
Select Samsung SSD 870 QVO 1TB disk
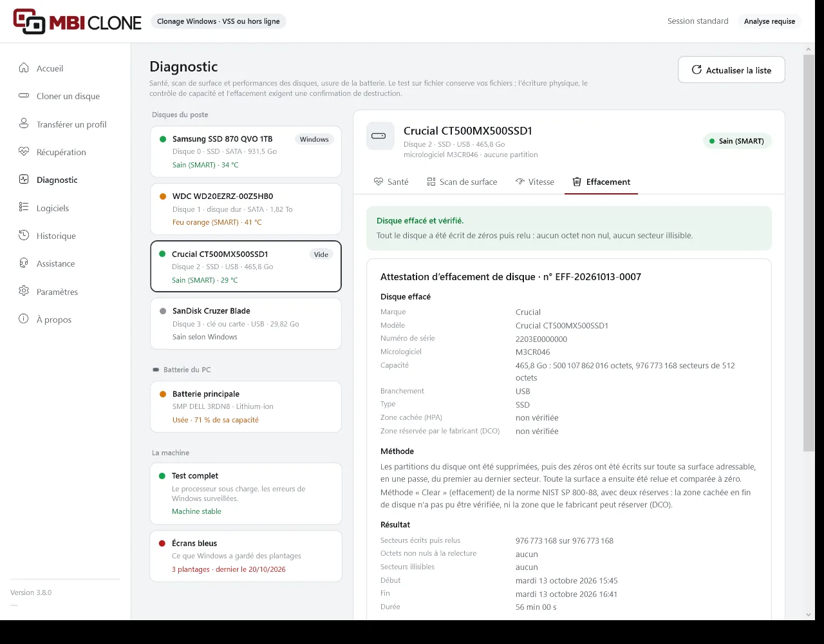pos(246,151)
